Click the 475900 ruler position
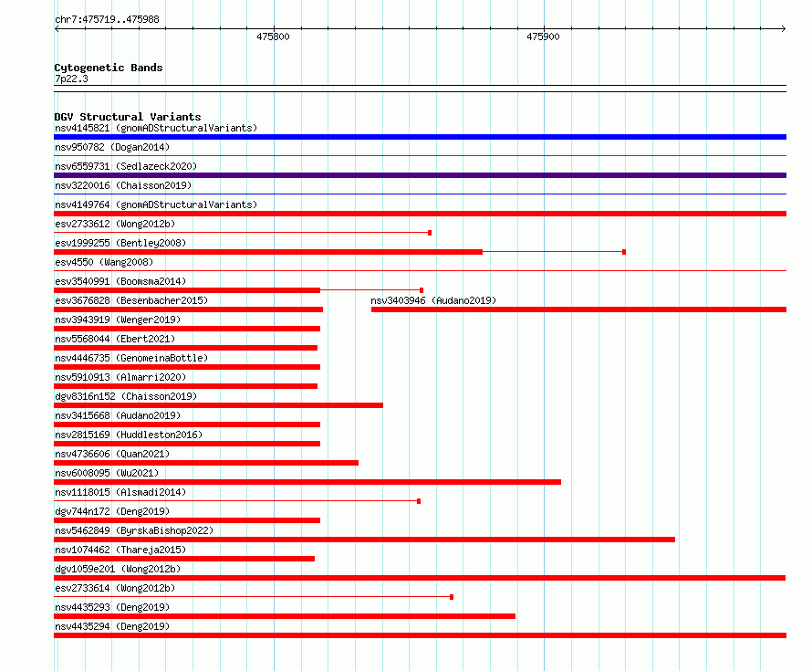 pos(543,37)
